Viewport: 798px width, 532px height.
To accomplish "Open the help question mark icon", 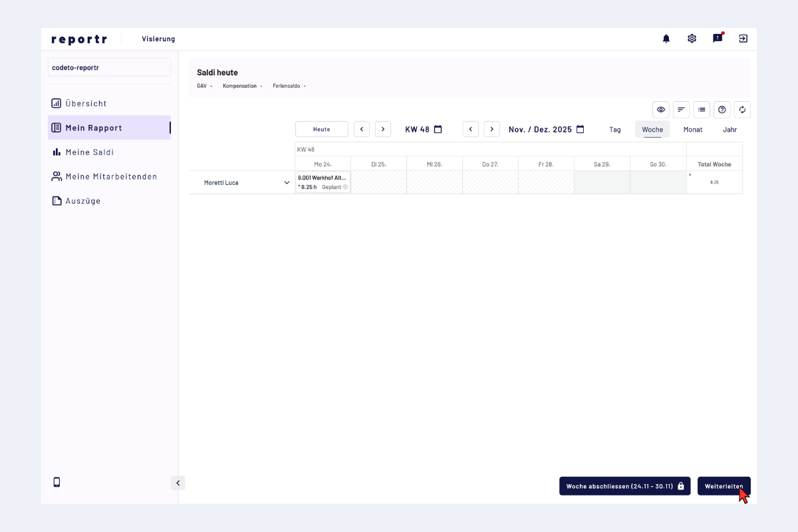I will tap(722, 110).
